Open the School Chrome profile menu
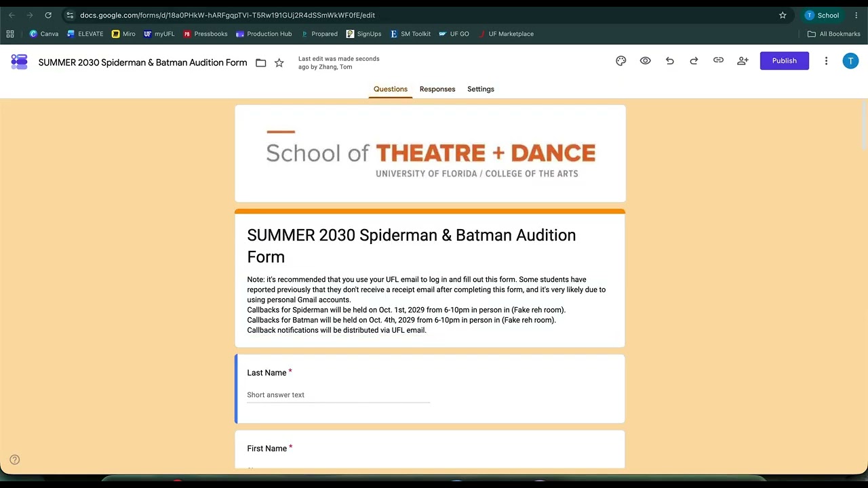868x488 pixels. pyautogui.click(x=823, y=15)
